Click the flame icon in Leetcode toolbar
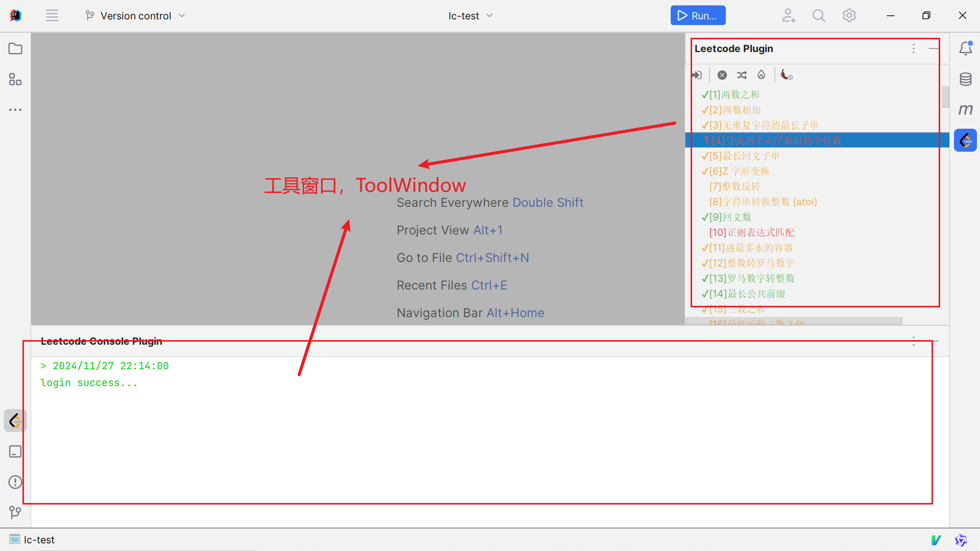Viewport: 980px width, 551px height. [762, 75]
